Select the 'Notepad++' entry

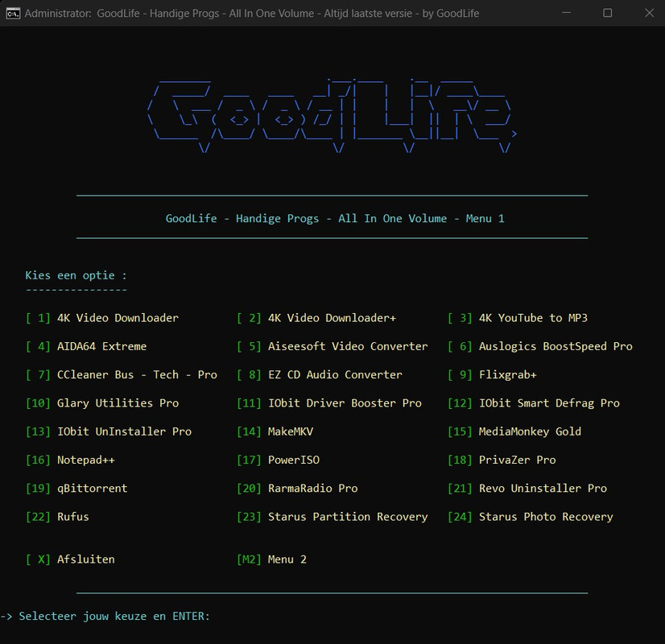point(70,460)
